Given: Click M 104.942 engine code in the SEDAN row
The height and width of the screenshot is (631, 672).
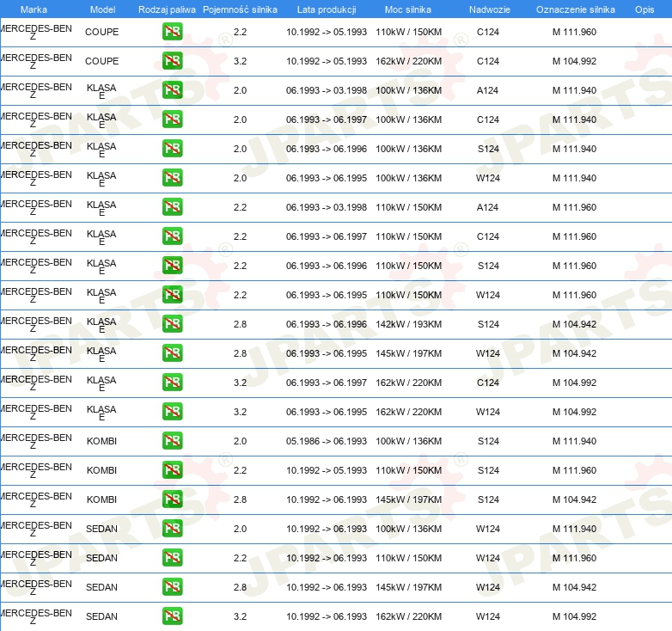Looking at the screenshot, I should click(x=574, y=587).
